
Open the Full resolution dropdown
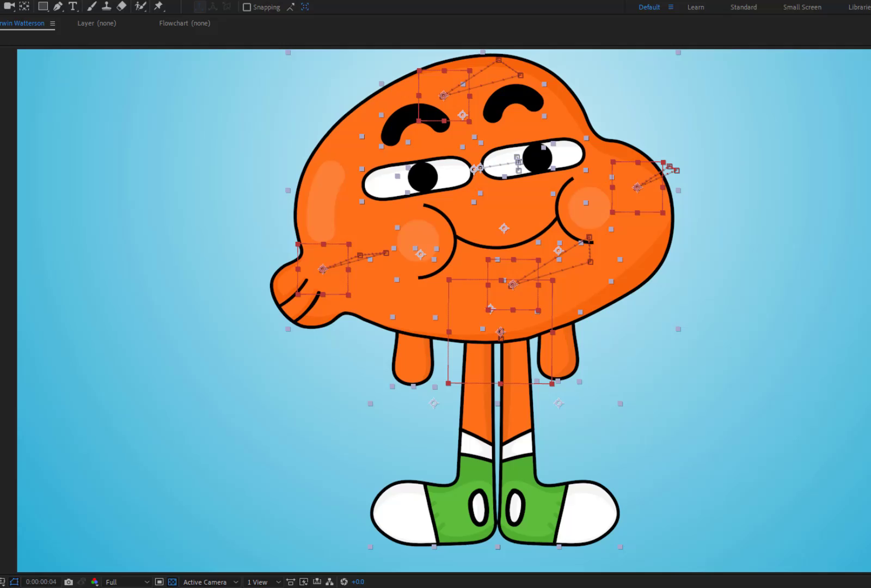click(x=127, y=581)
